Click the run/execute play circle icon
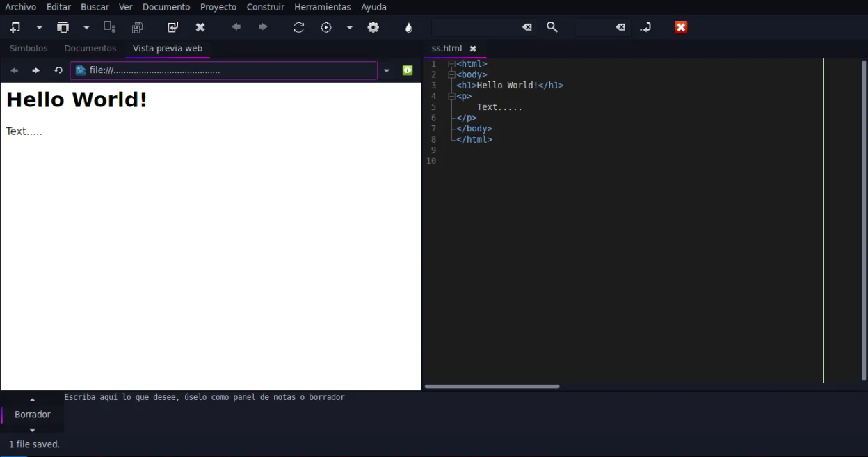The image size is (868, 457). click(x=326, y=27)
